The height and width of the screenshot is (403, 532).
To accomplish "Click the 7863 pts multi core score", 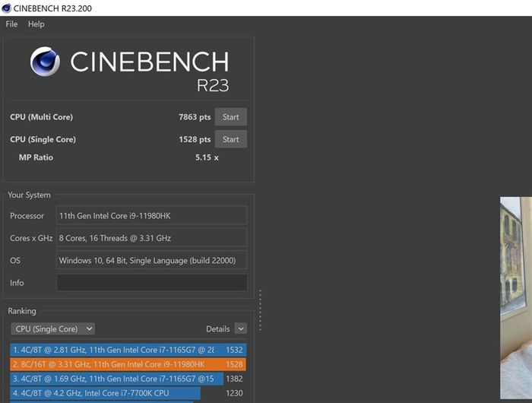I will tap(195, 117).
